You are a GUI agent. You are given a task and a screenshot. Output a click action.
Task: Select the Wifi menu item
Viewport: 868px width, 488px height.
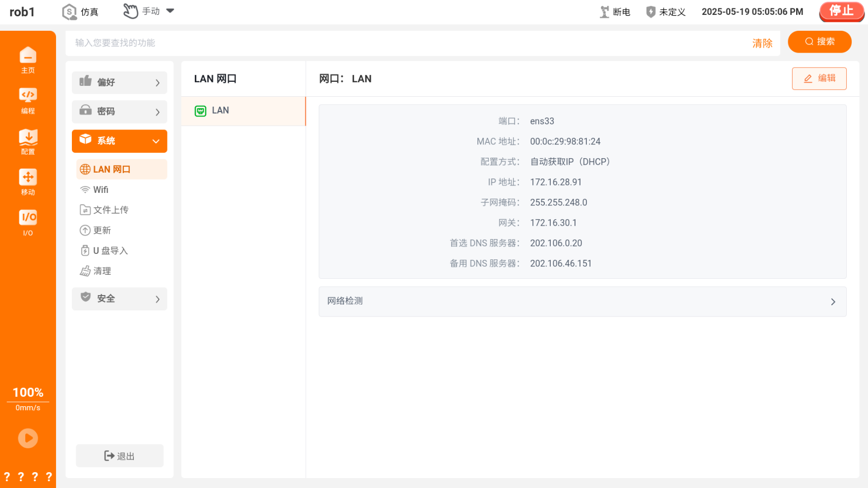121,189
